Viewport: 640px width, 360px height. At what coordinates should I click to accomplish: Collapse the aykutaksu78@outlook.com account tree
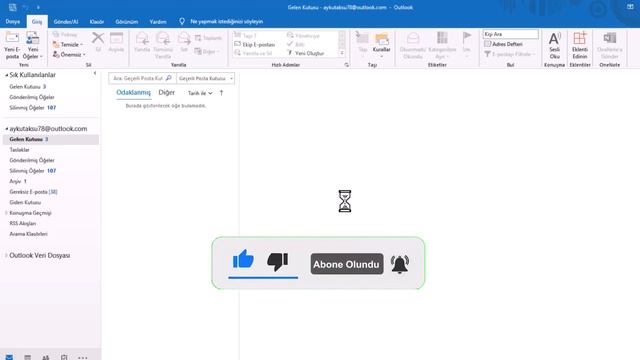tap(6, 129)
